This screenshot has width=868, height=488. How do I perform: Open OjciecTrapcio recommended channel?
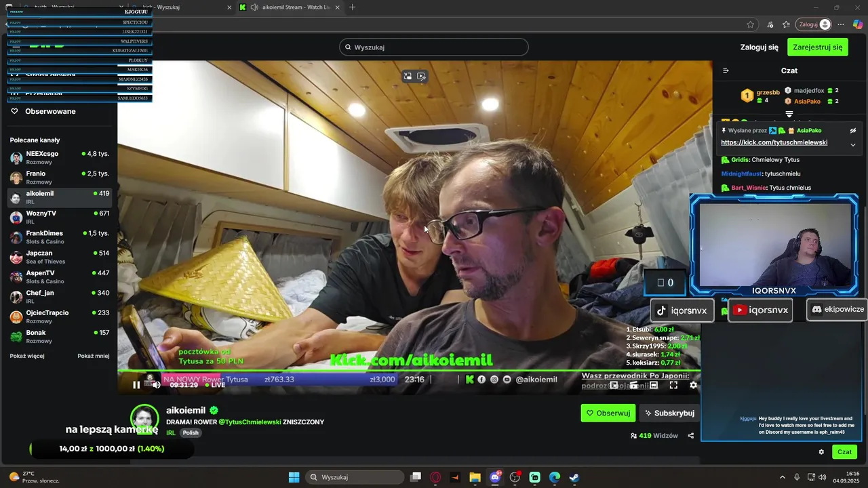[59, 317]
